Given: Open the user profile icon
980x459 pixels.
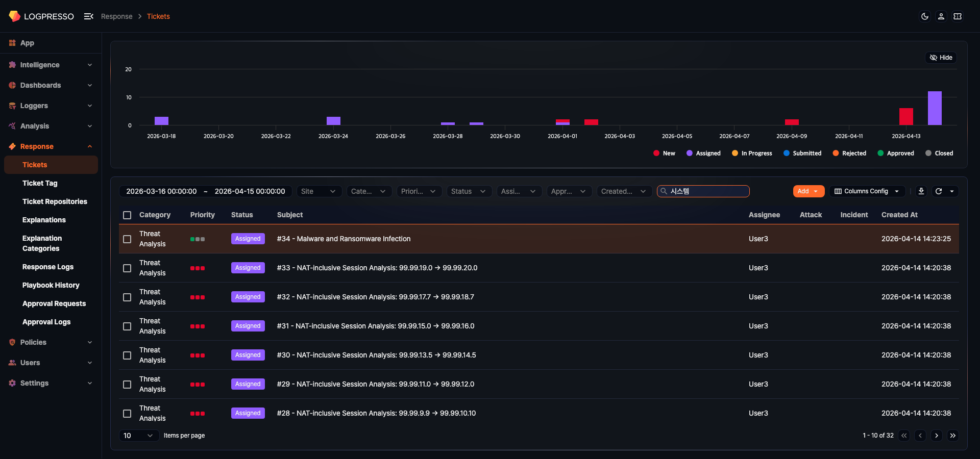Looking at the screenshot, I should [x=941, y=16].
